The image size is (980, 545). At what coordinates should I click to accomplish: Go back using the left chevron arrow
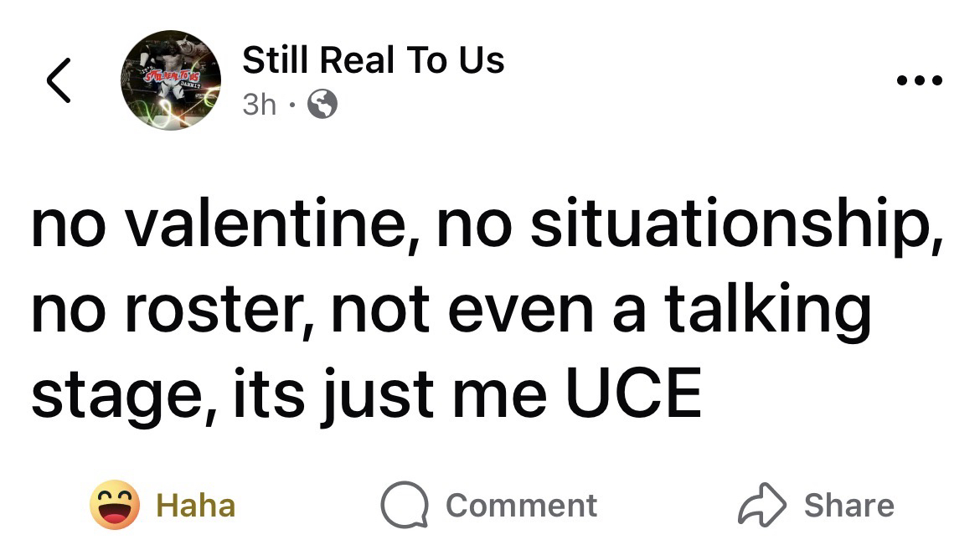[x=58, y=81]
